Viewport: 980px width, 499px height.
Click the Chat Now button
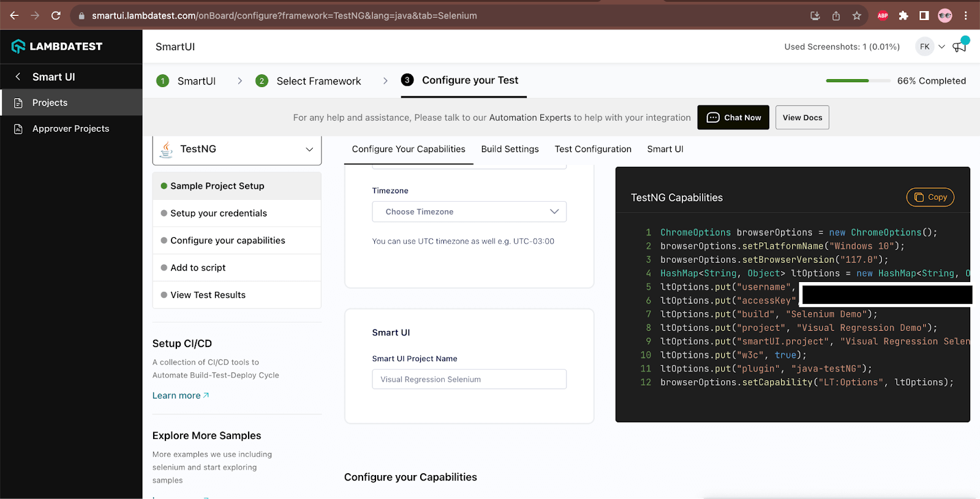733,118
